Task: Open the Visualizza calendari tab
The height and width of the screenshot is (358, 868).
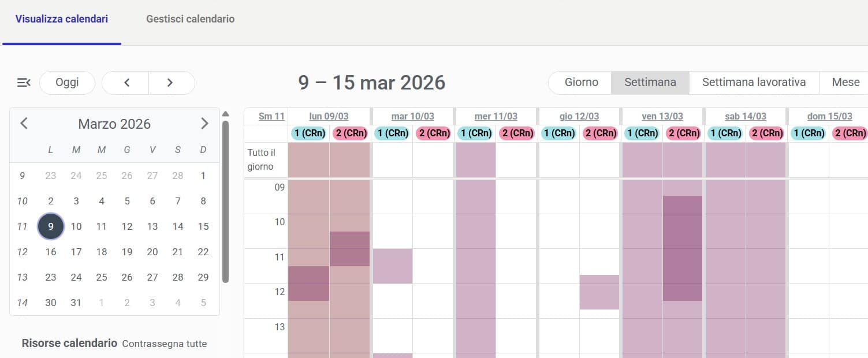Action: point(62,19)
